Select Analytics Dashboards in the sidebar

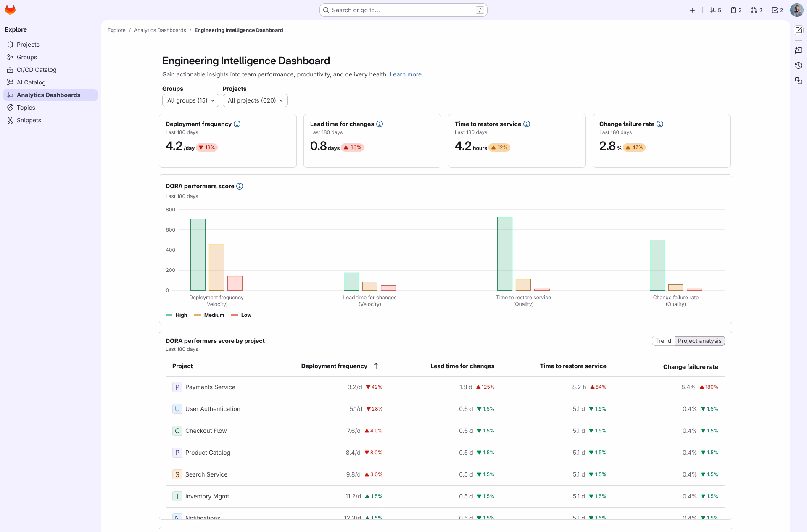50,95
